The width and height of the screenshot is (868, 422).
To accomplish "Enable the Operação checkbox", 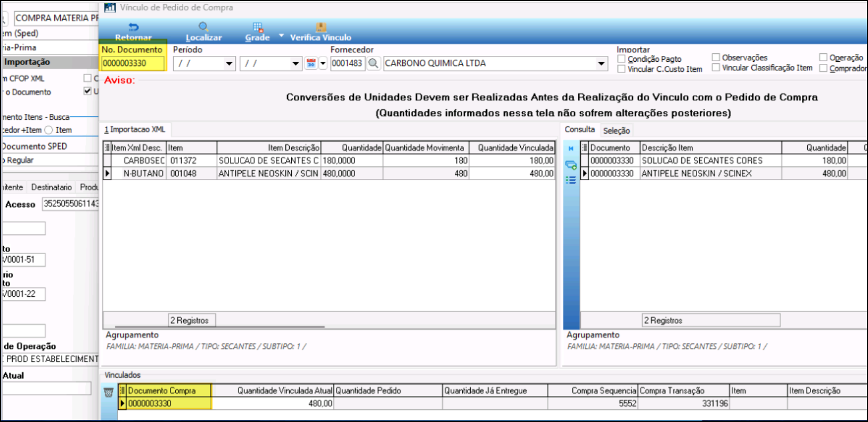I will coord(823,57).
